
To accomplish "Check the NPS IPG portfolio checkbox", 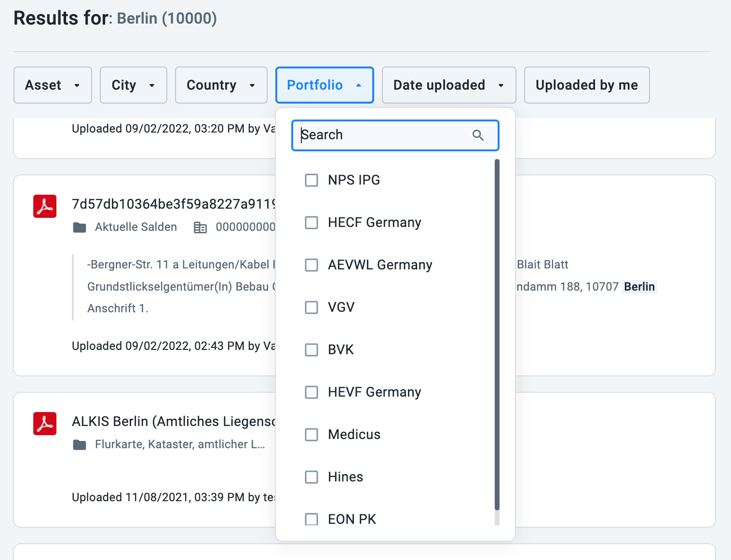I will pyautogui.click(x=311, y=180).
